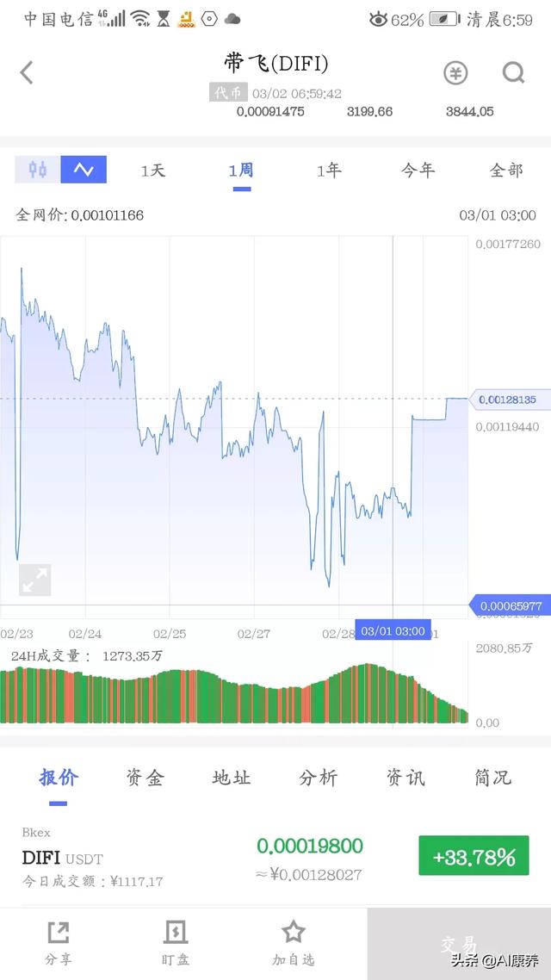This screenshot has width=551, height=980.
Task: Enable the line chart view
Action: [84, 170]
